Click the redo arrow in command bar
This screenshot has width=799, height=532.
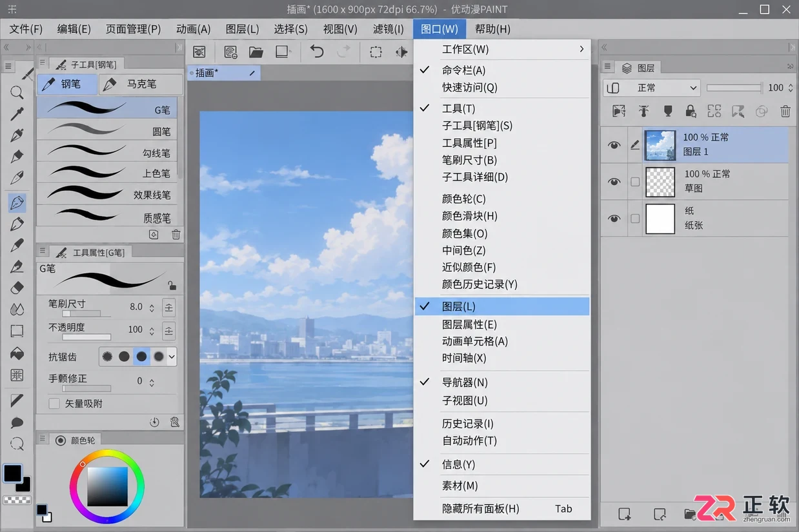coord(344,52)
